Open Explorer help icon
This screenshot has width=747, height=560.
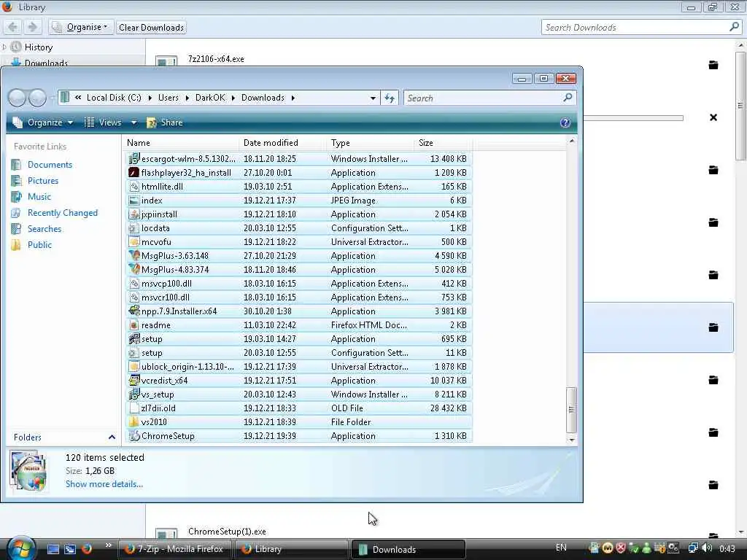565,122
